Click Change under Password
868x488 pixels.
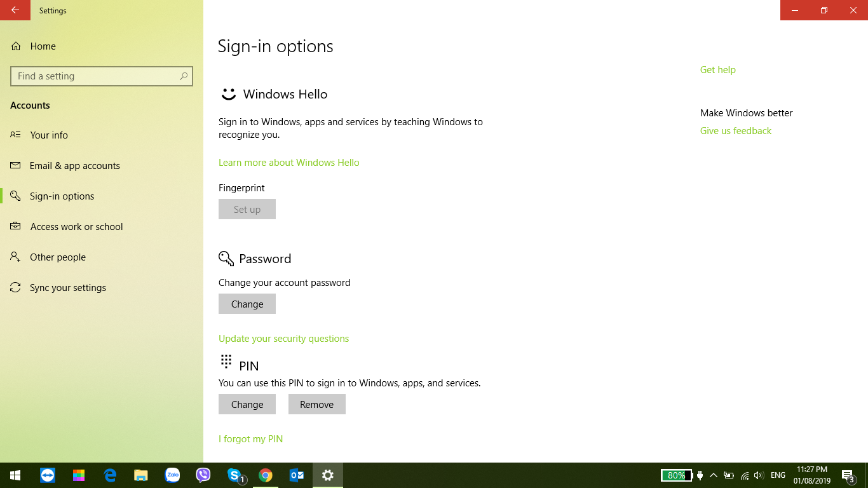point(247,304)
